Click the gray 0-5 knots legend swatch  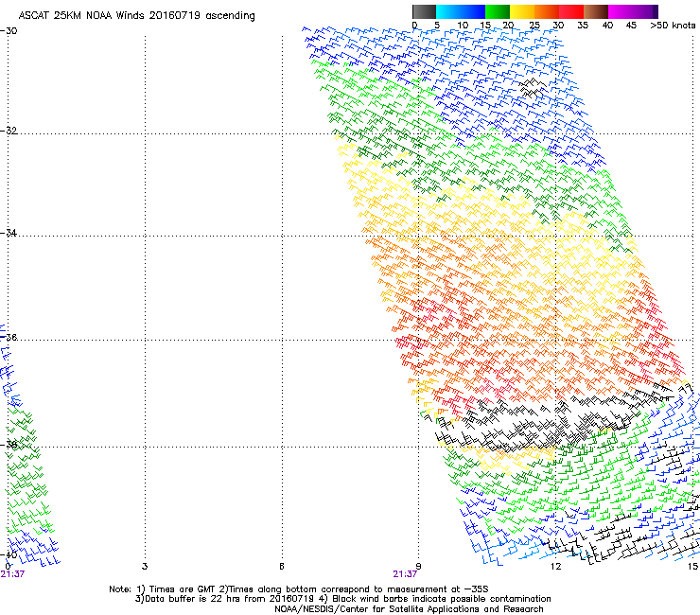tap(424, 11)
